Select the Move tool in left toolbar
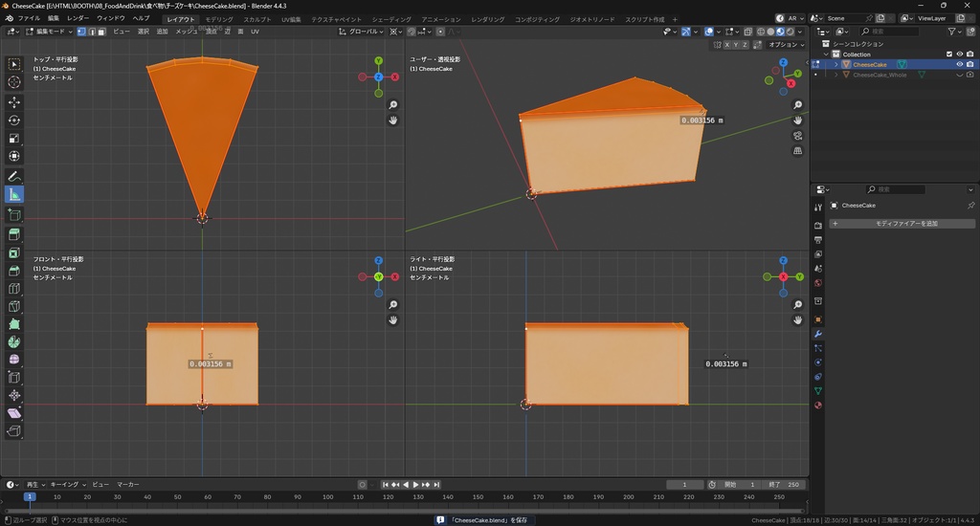980x526 pixels. pyautogui.click(x=14, y=101)
